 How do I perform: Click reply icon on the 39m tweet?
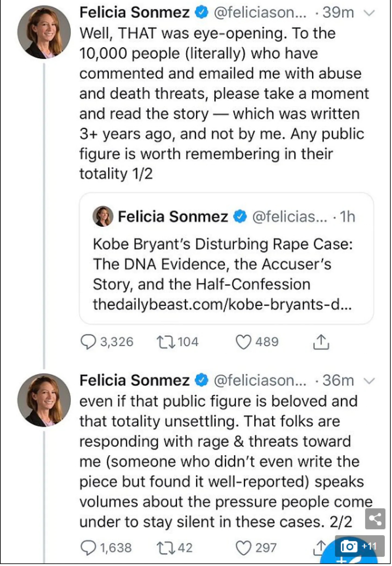(88, 342)
